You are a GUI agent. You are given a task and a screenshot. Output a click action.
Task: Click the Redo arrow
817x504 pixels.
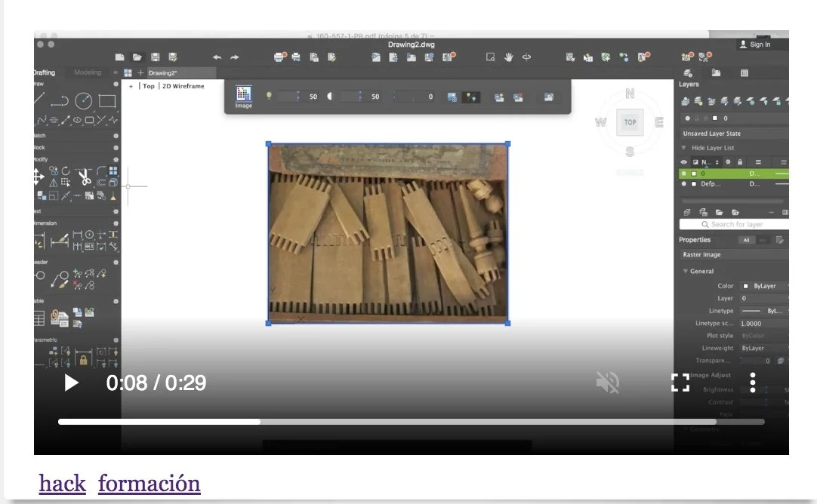[235, 57]
